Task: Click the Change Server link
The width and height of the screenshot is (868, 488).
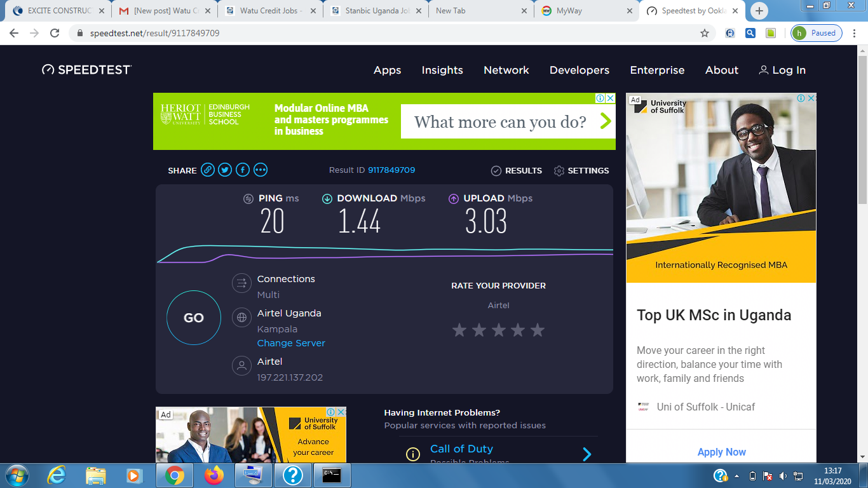Action: click(291, 343)
